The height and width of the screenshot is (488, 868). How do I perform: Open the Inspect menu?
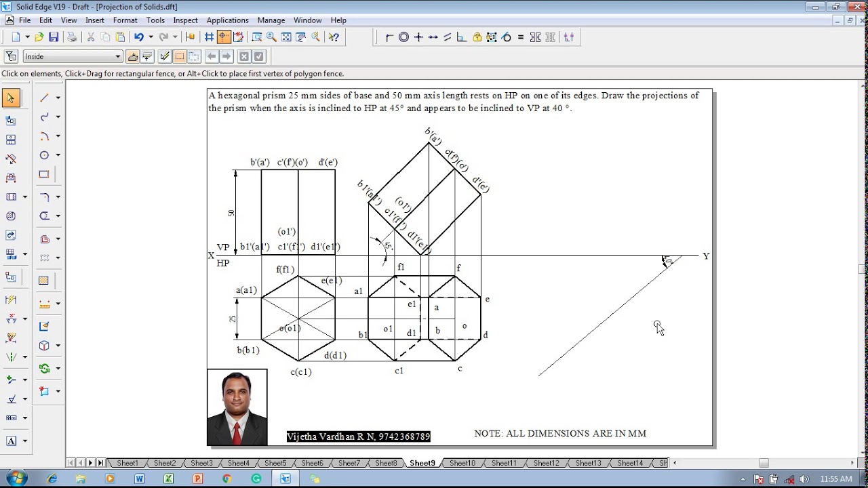186,20
